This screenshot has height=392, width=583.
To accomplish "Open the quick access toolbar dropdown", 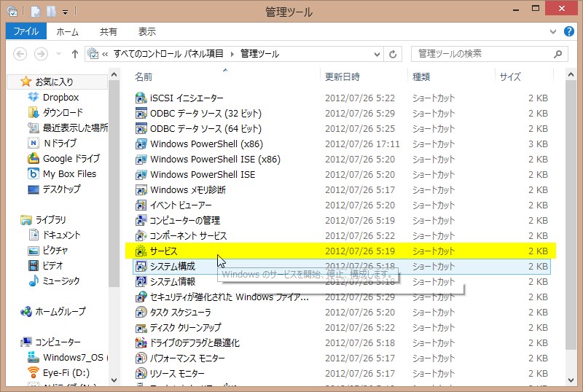I will tap(65, 12).
